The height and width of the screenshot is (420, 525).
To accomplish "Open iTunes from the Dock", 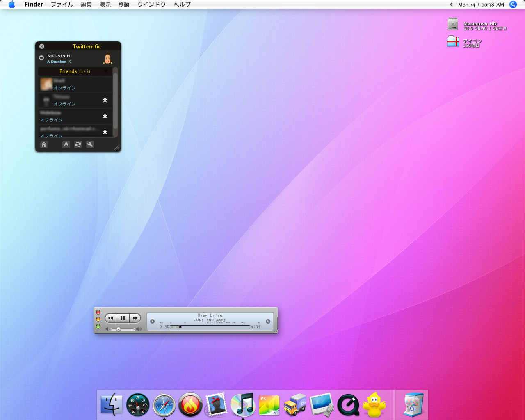I will pos(243,404).
